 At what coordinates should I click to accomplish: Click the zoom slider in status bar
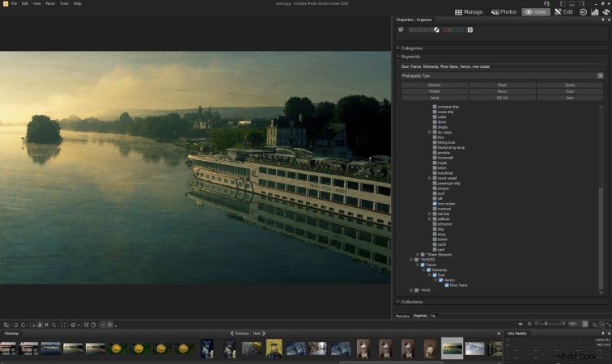(x=550, y=324)
